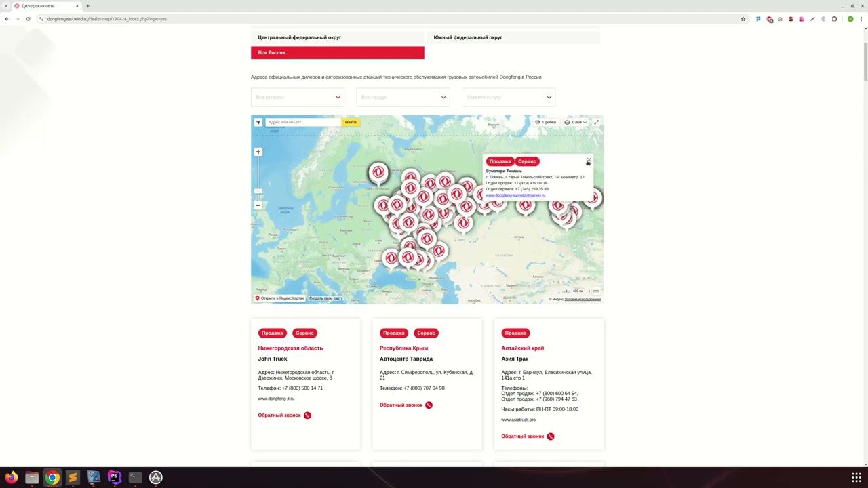Click Обратный звонок for Азия Трак

(x=528, y=436)
